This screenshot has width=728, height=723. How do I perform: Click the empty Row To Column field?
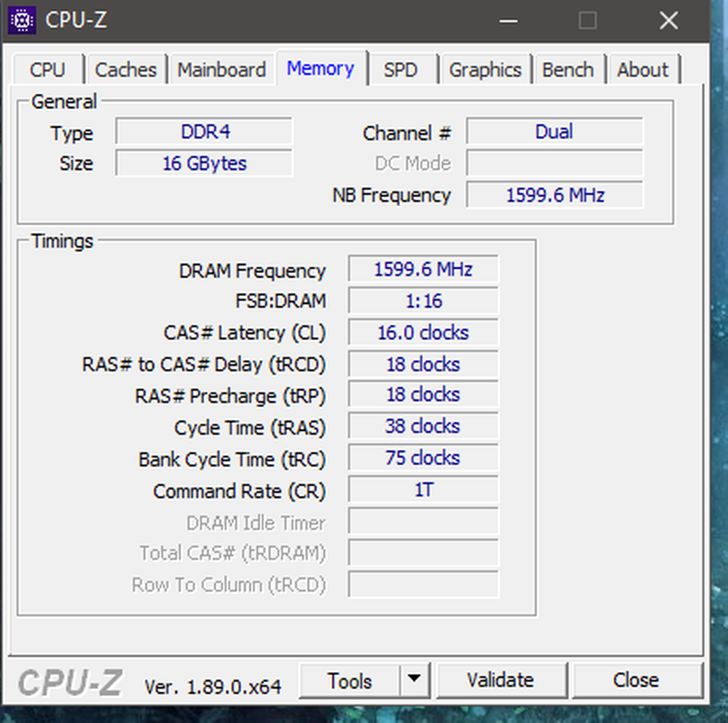point(424,584)
